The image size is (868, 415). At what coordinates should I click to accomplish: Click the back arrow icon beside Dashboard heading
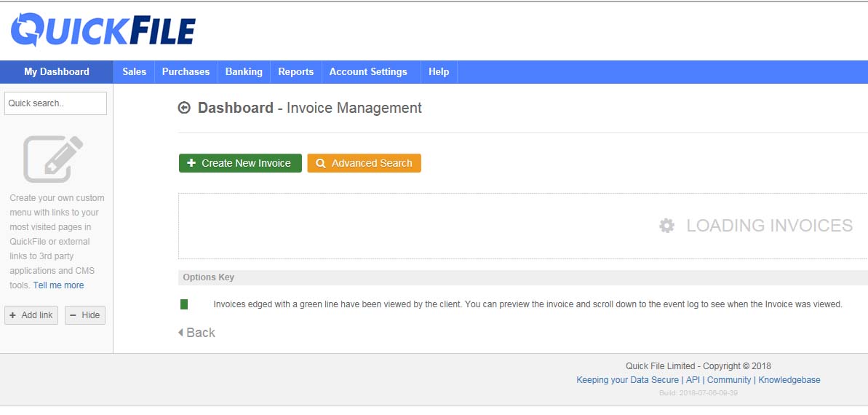[x=184, y=108]
